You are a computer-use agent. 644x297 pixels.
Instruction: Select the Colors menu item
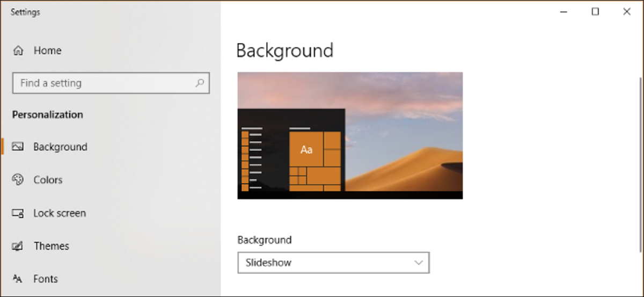(48, 180)
